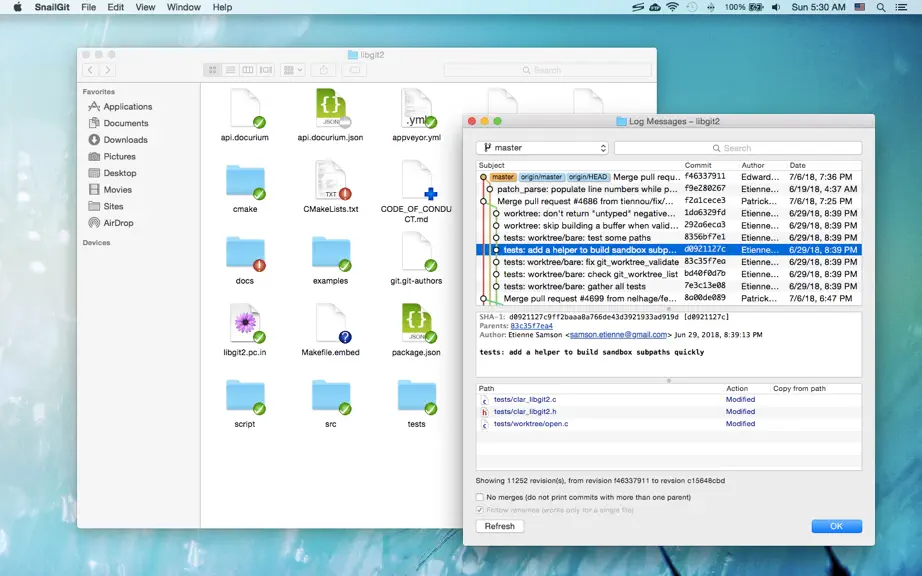Select the libgit2.pc.in file icon
Image resolution: width=922 pixels, height=576 pixels.
click(x=245, y=323)
